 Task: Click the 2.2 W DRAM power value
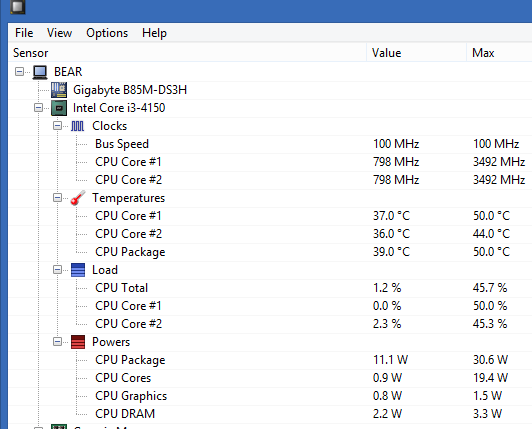tap(387, 414)
